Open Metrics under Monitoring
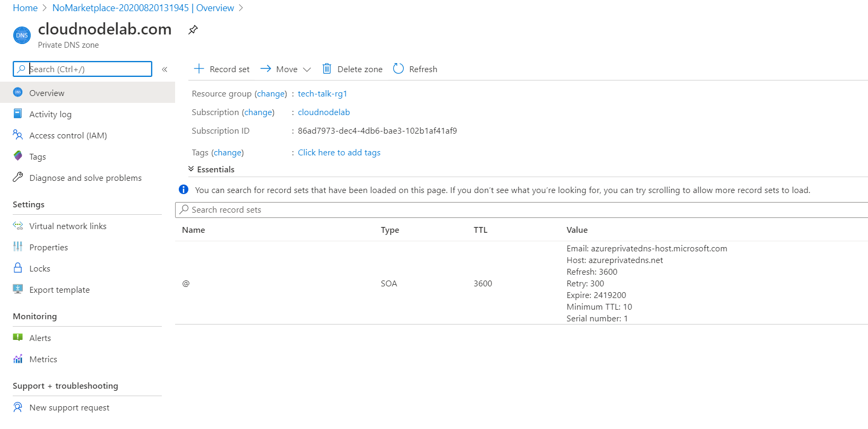 click(44, 359)
